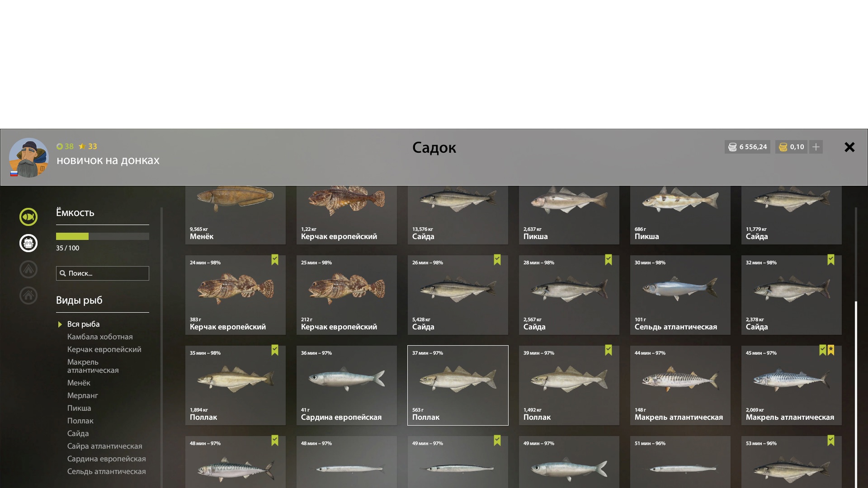Add gold with the plus button
The height and width of the screenshot is (488, 868).
coord(816,147)
